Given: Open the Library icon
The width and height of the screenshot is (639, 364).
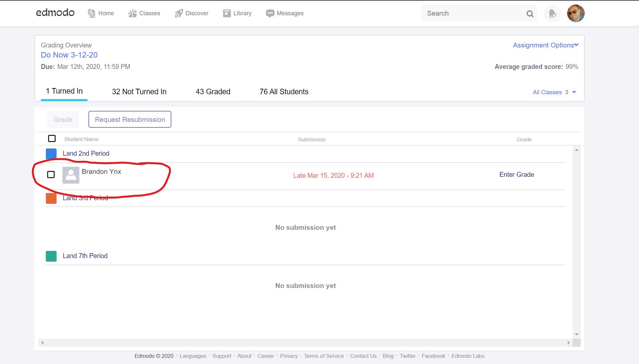Looking at the screenshot, I should [x=227, y=13].
